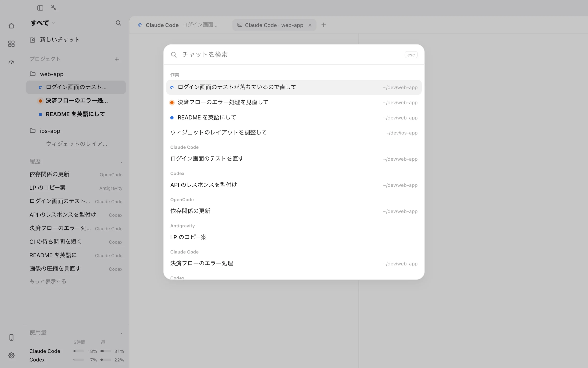The width and height of the screenshot is (588, 368).
Task: Click Codex 週 usage bar 22%
Action: coord(106,360)
